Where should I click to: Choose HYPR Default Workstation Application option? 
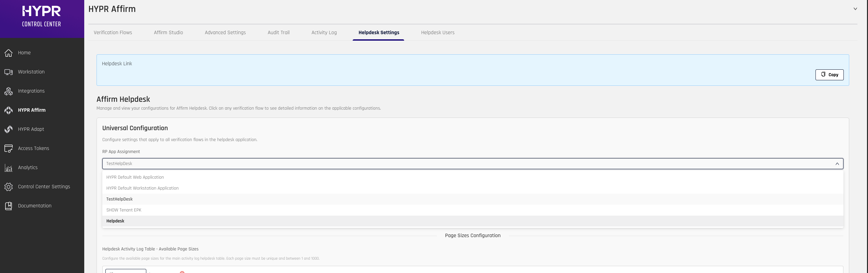point(473,188)
